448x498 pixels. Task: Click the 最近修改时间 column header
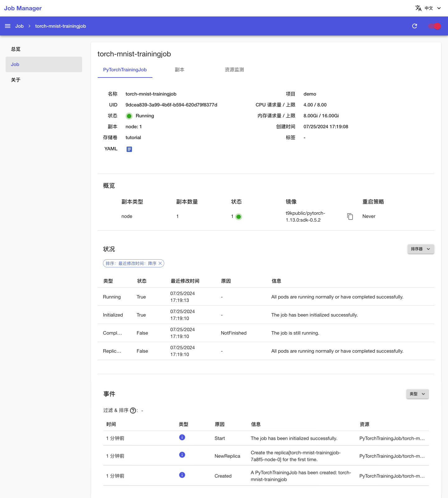pos(185,281)
